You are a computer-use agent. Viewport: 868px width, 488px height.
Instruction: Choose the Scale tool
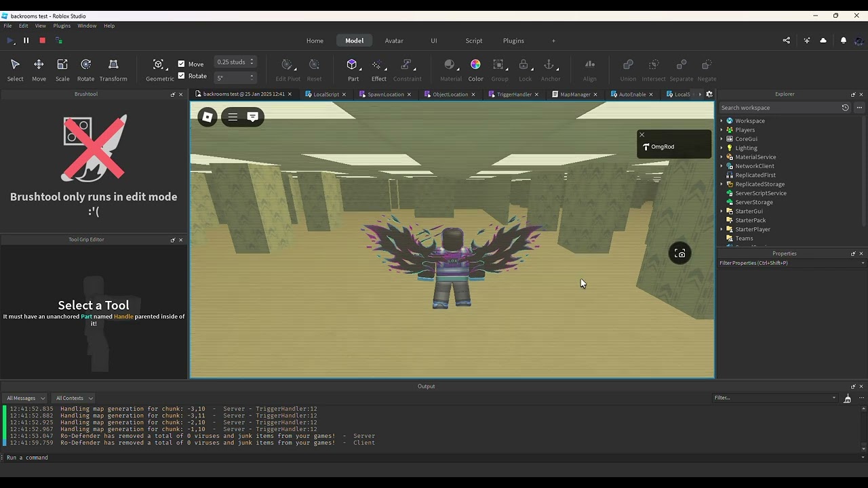click(62, 70)
